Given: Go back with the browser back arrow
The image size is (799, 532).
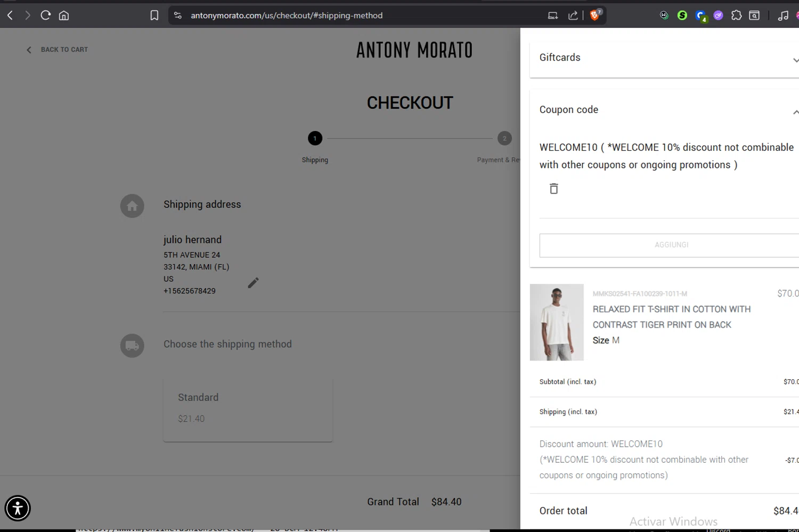Looking at the screenshot, I should [10, 15].
